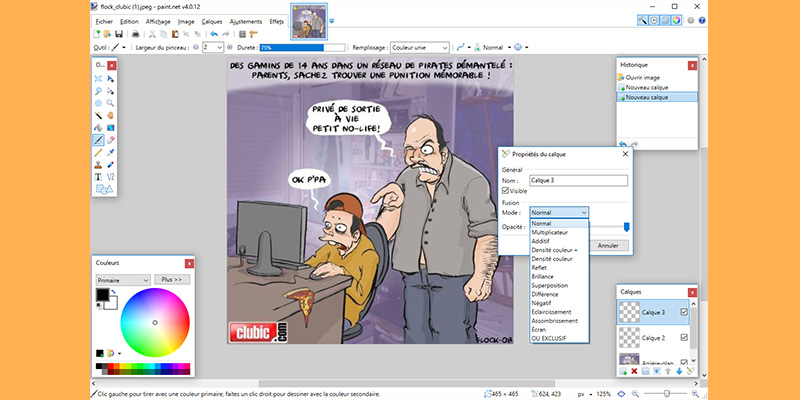
Task: Click the Save floppy disk icon
Action: (118, 34)
